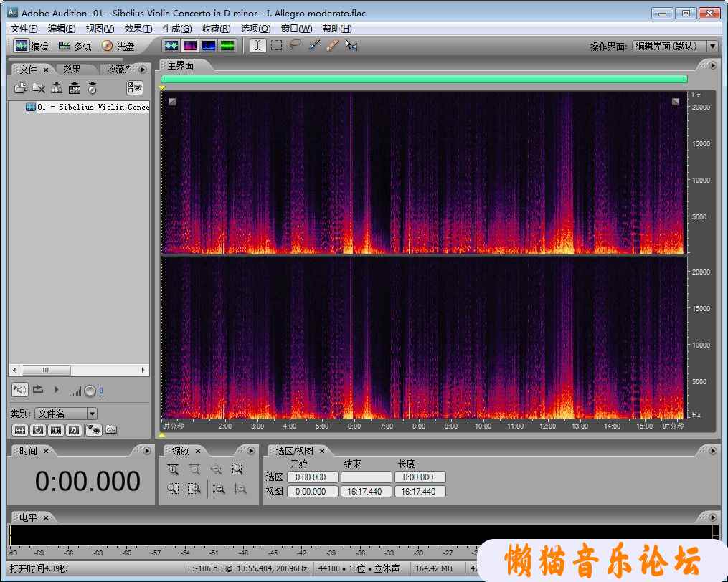This screenshot has height=582, width=728.
Task: Toggle show audio files filter button
Action: 19,430
